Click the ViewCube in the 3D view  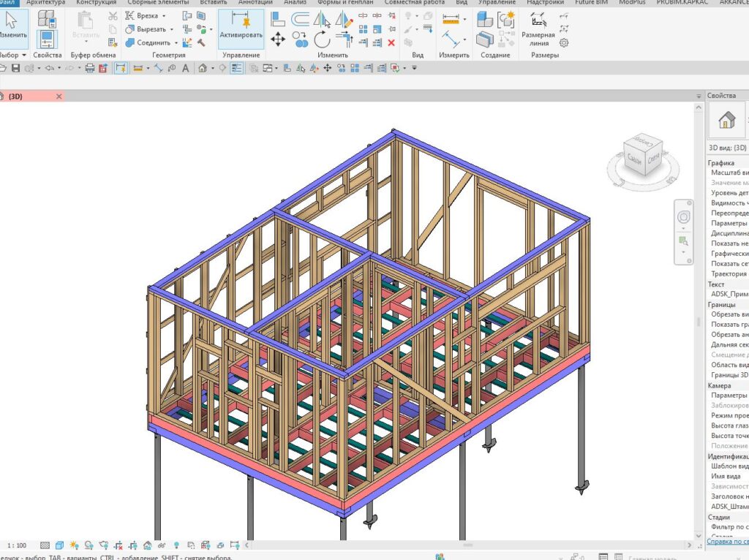644,154
